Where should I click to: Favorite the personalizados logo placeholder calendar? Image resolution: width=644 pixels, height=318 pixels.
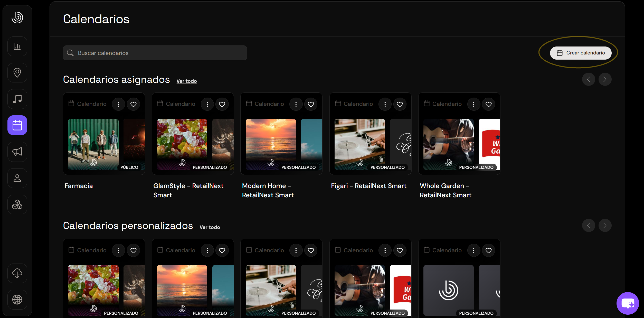pos(488,250)
